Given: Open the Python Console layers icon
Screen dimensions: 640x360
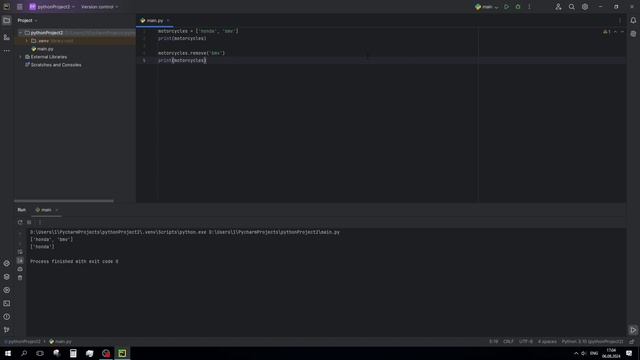Looking at the screenshot, I should [x=7, y=277].
